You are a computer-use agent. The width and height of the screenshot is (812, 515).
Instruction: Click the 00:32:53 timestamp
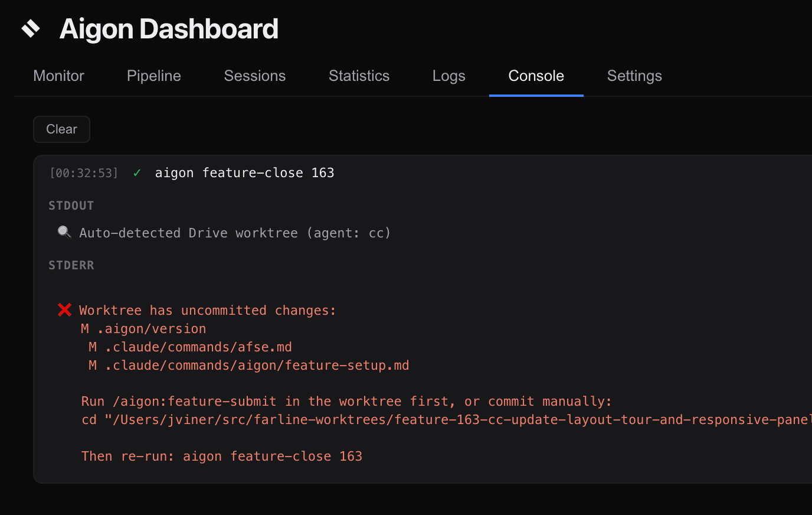84,173
